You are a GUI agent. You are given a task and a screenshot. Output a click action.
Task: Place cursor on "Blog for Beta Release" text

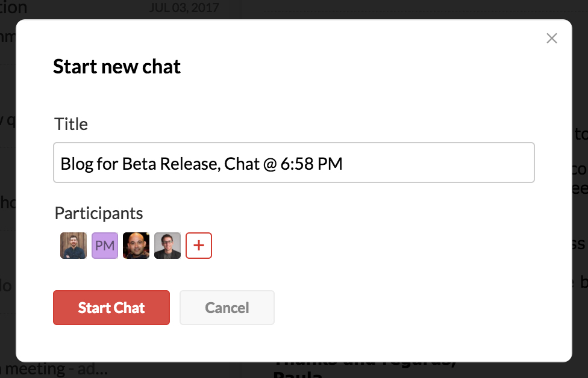pos(140,164)
